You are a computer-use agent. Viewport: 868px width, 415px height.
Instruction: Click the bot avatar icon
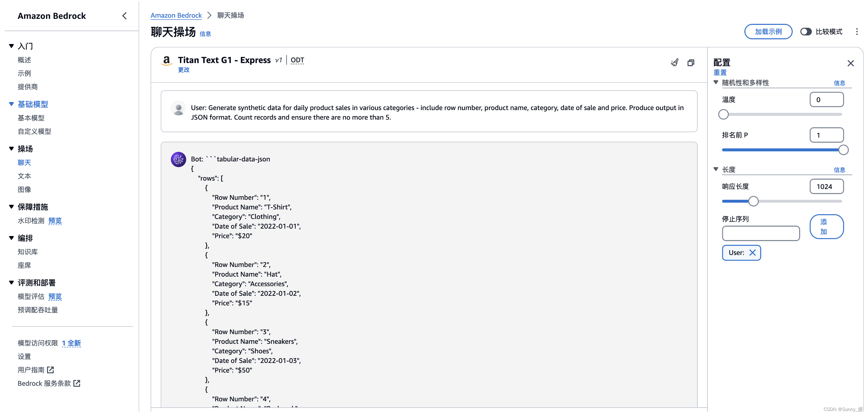click(x=179, y=159)
